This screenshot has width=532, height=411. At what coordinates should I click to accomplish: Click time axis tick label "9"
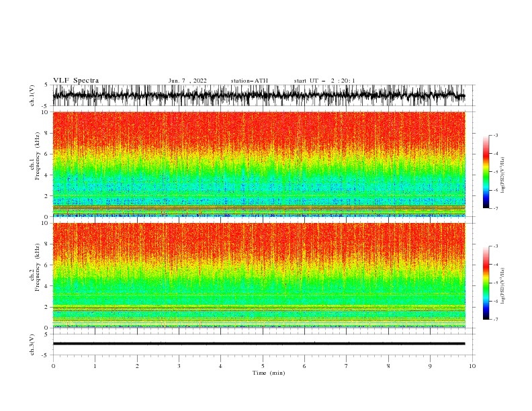[x=430, y=366]
